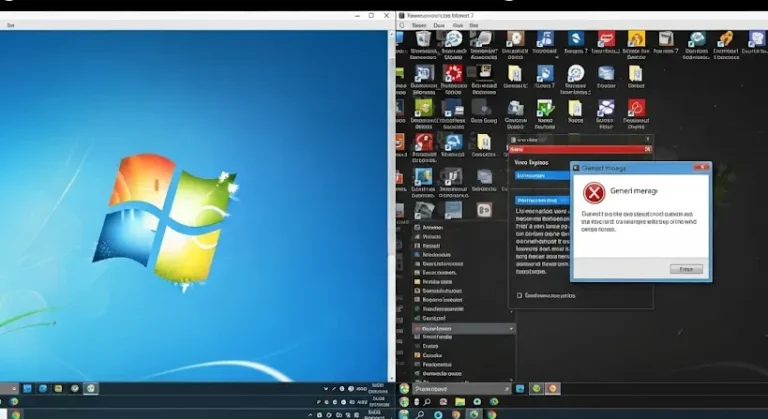Click the highlighted icon in the left VM taskbar
Image resolution: width=768 pixels, height=419 pixels.
click(x=91, y=389)
